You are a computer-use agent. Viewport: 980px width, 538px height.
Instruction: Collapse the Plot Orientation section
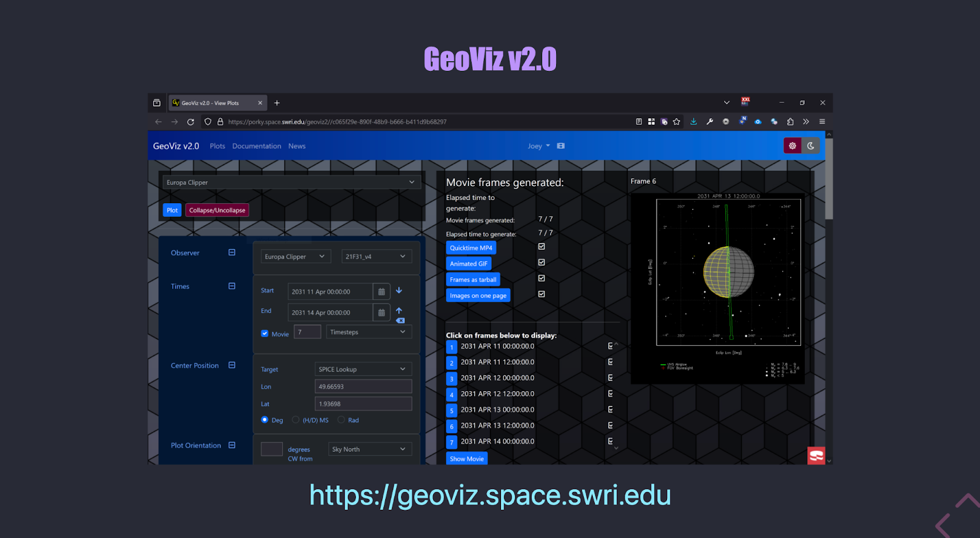[x=232, y=445]
